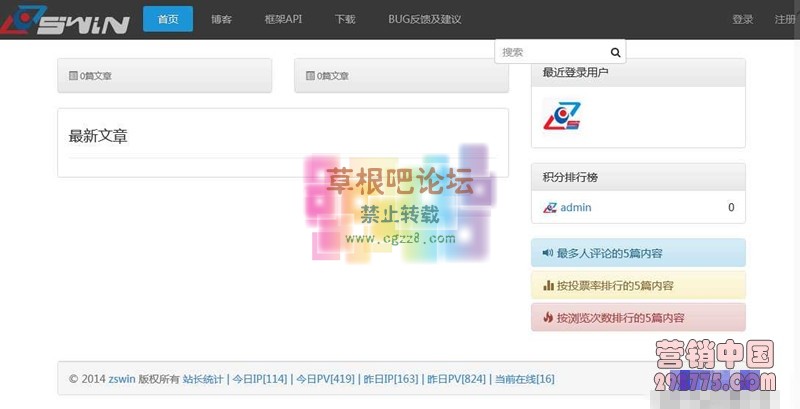Screen dimensions: 800x409
Task: Click 昨日IP[163] statistic link
Action: click(x=390, y=379)
